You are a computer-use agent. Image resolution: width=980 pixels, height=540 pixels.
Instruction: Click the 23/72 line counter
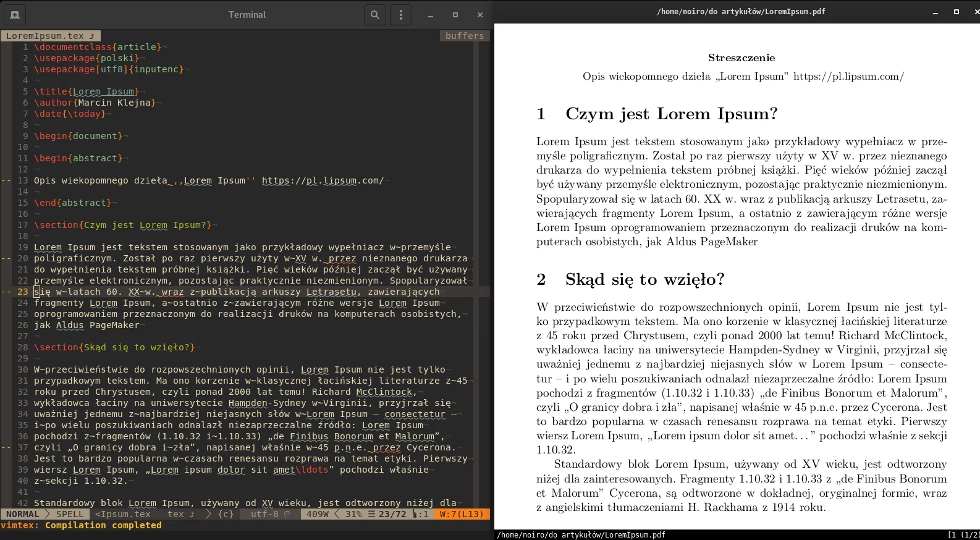coord(392,514)
